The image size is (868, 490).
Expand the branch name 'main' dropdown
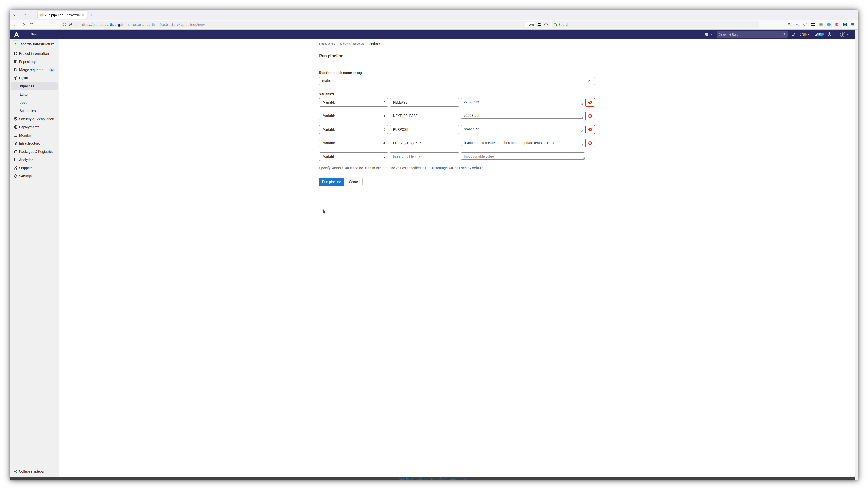pyautogui.click(x=457, y=81)
